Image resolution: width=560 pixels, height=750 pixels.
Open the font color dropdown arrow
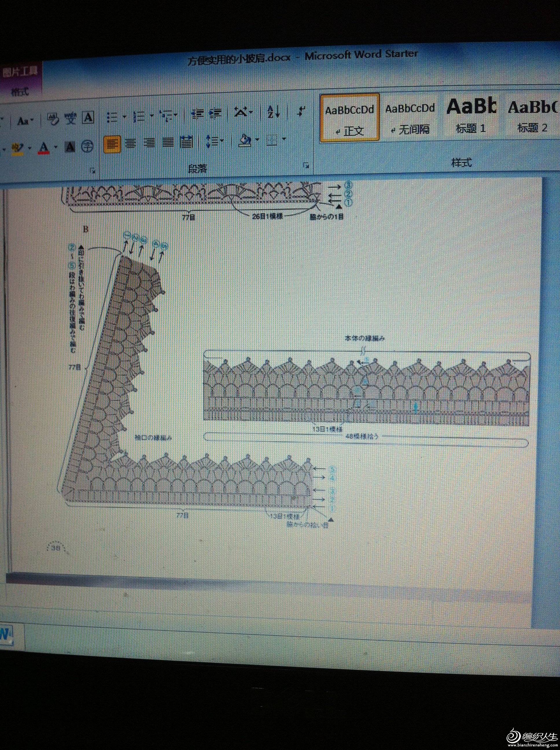coord(56,147)
